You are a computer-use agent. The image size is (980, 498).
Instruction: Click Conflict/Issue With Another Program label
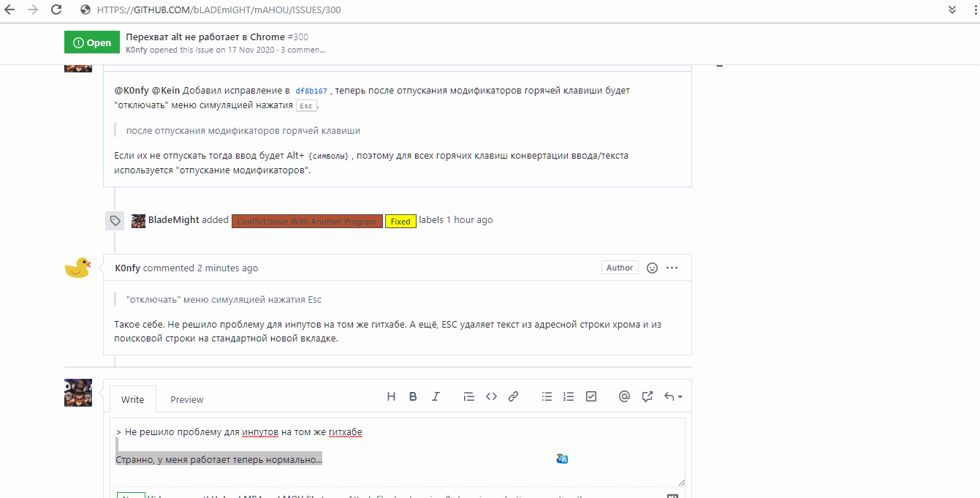point(307,222)
